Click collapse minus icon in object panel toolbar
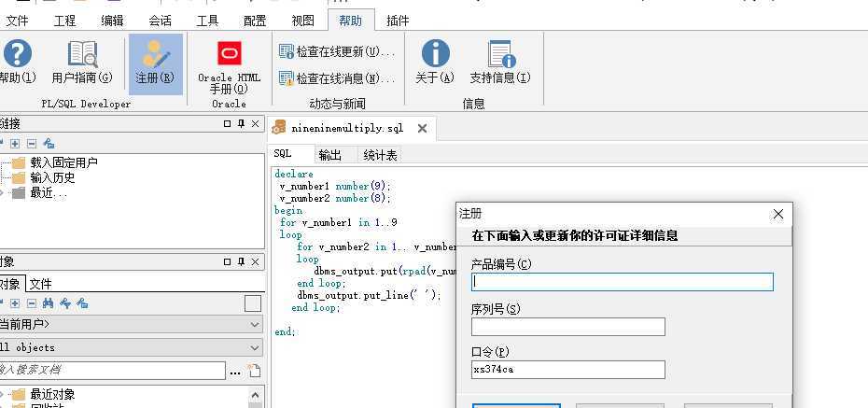The image size is (868, 408). pyautogui.click(x=32, y=303)
